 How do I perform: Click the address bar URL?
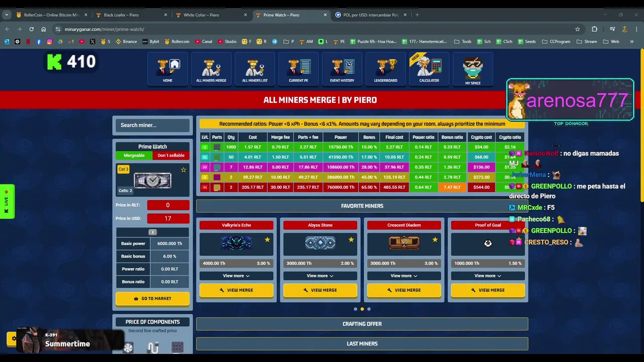pyautogui.click(x=104, y=29)
